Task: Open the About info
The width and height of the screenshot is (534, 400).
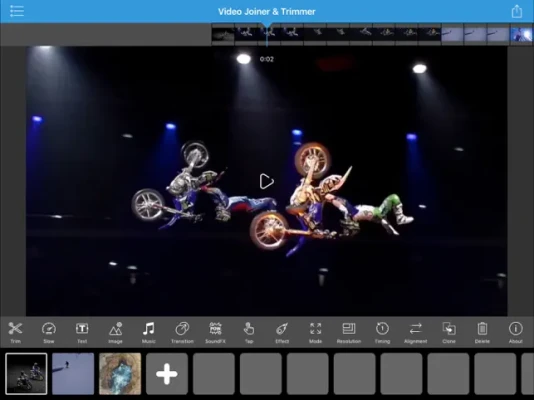Action: tap(516, 332)
